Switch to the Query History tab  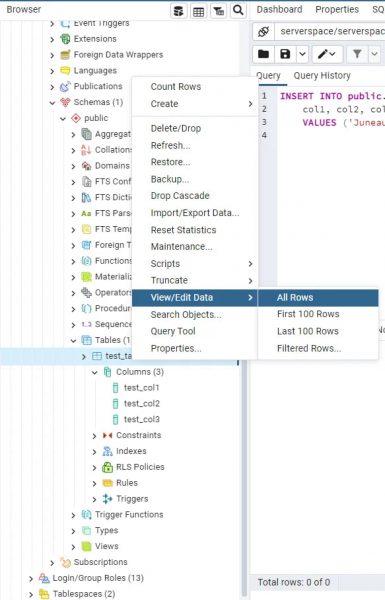pos(322,76)
